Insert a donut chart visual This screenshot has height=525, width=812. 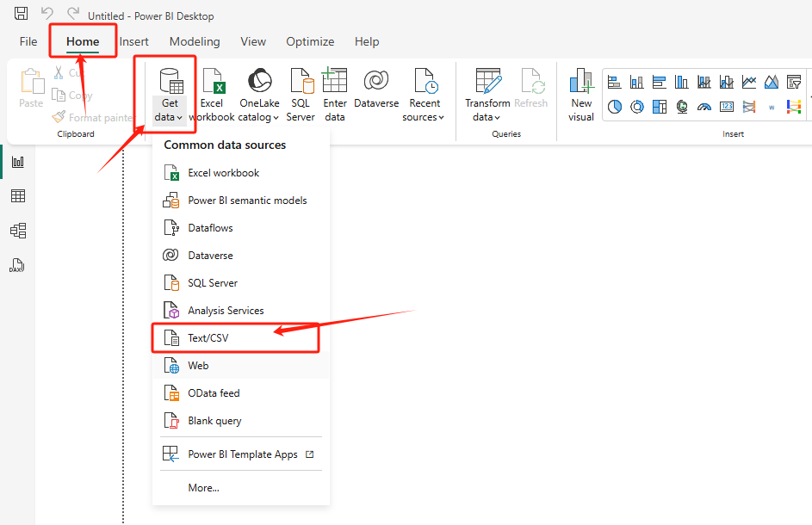click(637, 107)
